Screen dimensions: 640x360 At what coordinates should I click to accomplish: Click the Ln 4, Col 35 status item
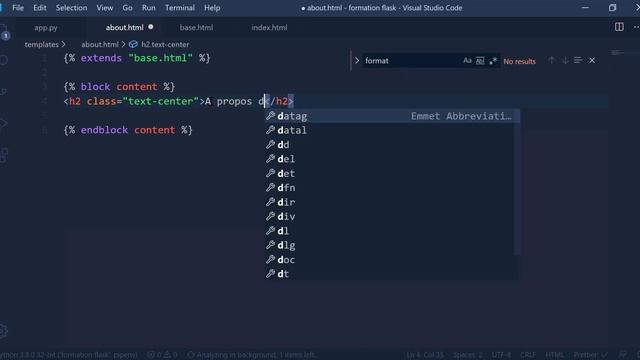coord(425,355)
